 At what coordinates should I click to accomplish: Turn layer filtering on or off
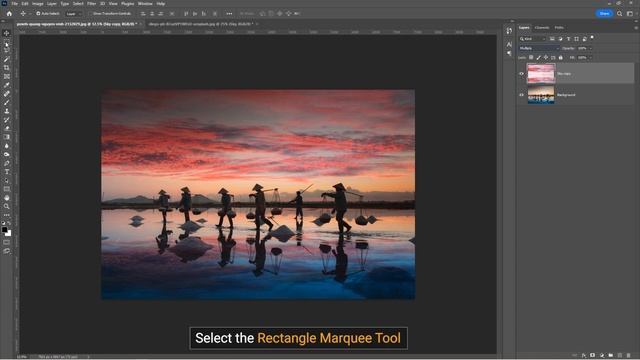[x=592, y=38]
